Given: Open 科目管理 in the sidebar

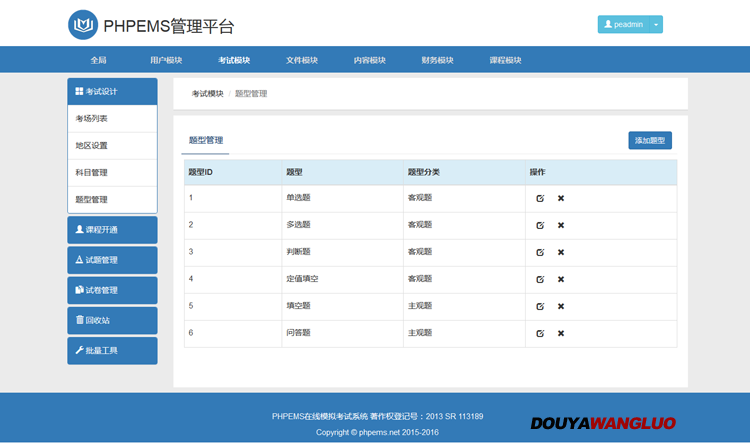Looking at the screenshot, I should [112, 173].
